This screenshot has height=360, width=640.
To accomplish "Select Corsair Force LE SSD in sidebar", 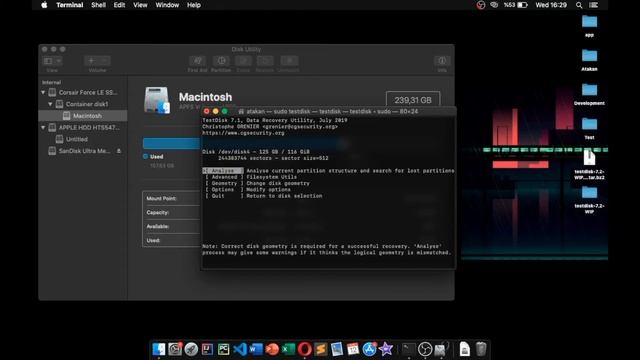I will point(83,93).
